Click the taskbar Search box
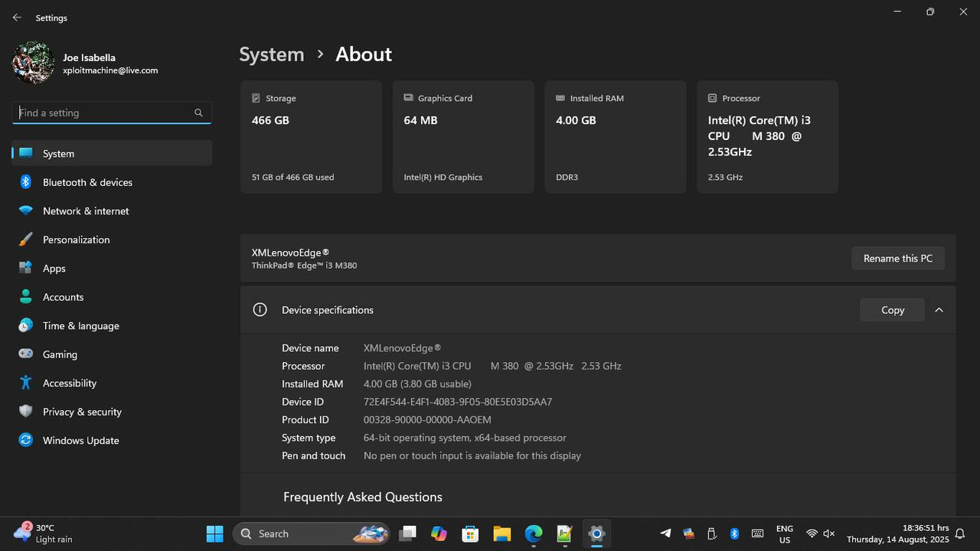The image size is (980, 551). [x=312, y=533]
